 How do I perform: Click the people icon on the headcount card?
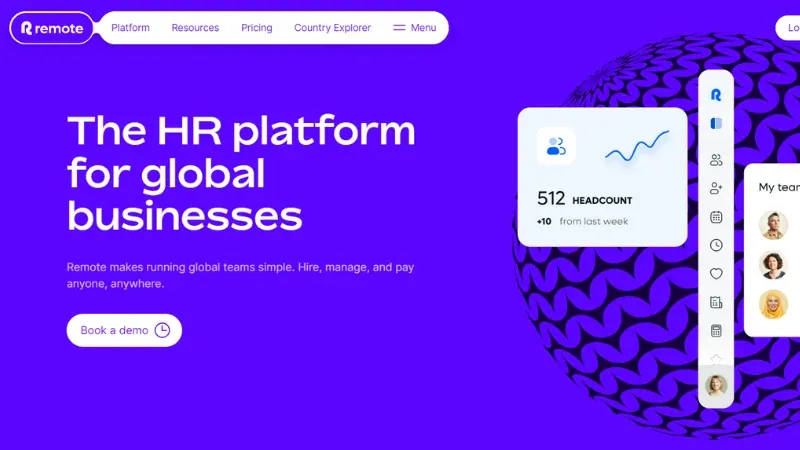click(556, 146)
